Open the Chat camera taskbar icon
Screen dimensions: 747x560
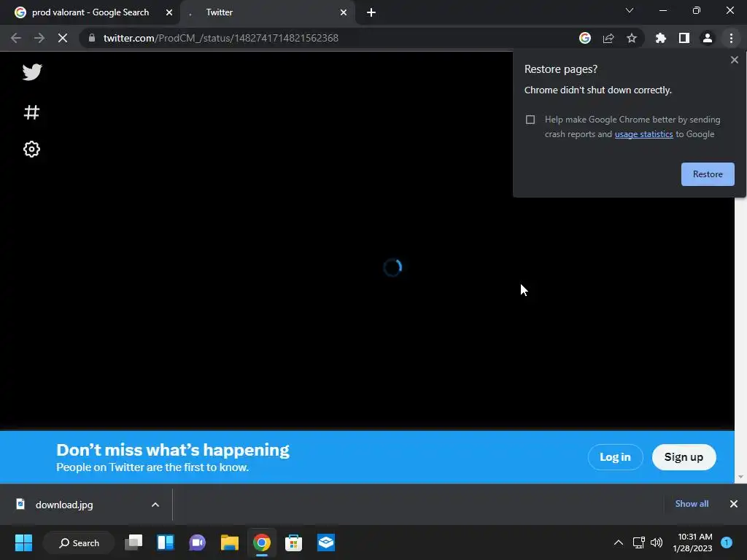click(x=197, y=542)
